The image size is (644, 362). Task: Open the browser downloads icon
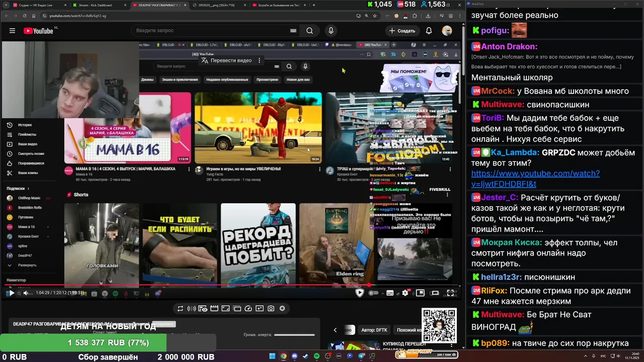[428, 16]
